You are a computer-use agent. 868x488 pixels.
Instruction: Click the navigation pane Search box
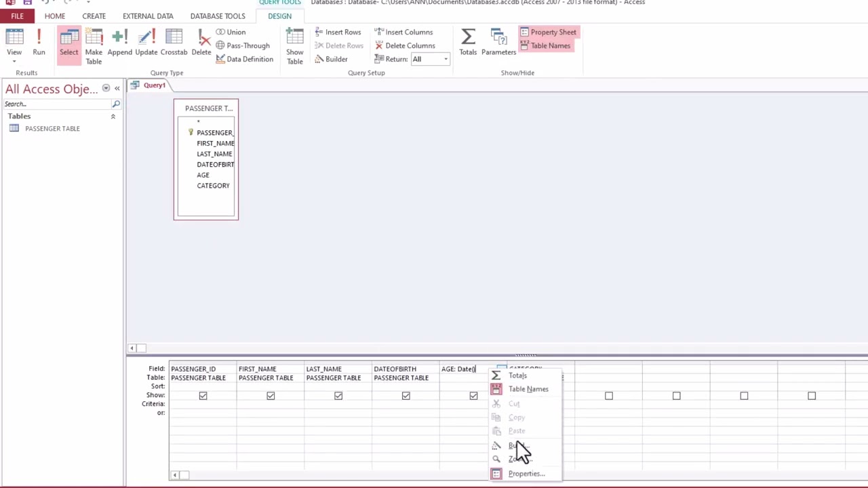(x=58, y=104)
